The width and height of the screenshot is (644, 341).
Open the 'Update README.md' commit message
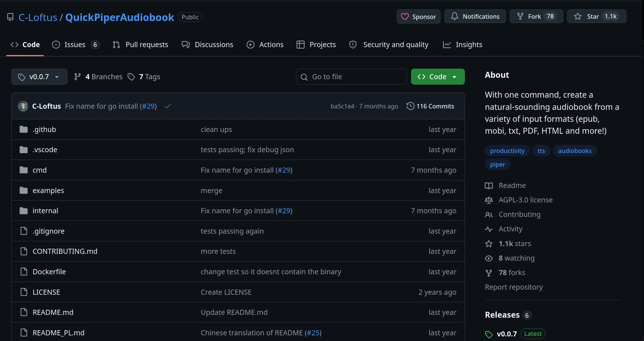tap(234, 312)
